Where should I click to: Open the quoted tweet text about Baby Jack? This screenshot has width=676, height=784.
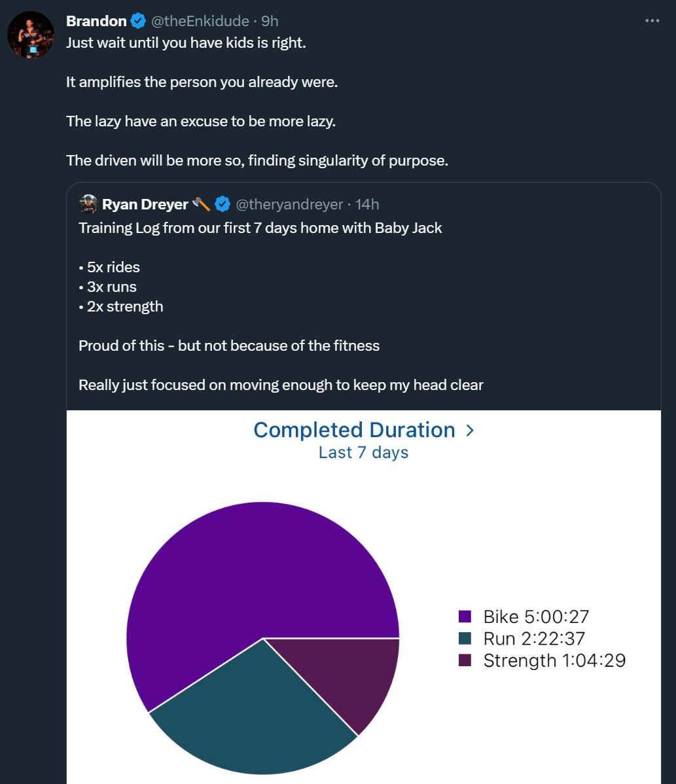[260, 228]
